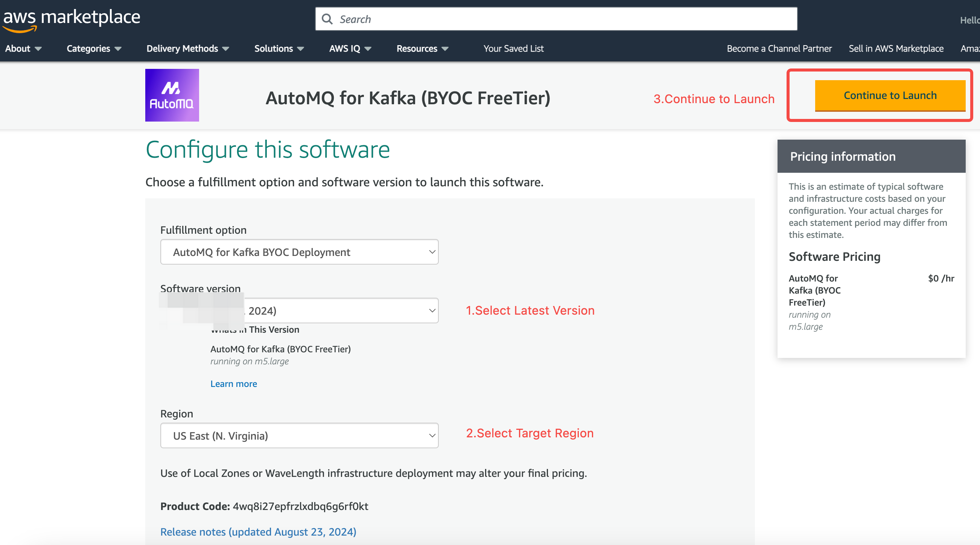Open the Region dropdown selector
980x545 pixels.
coord(299,435)
